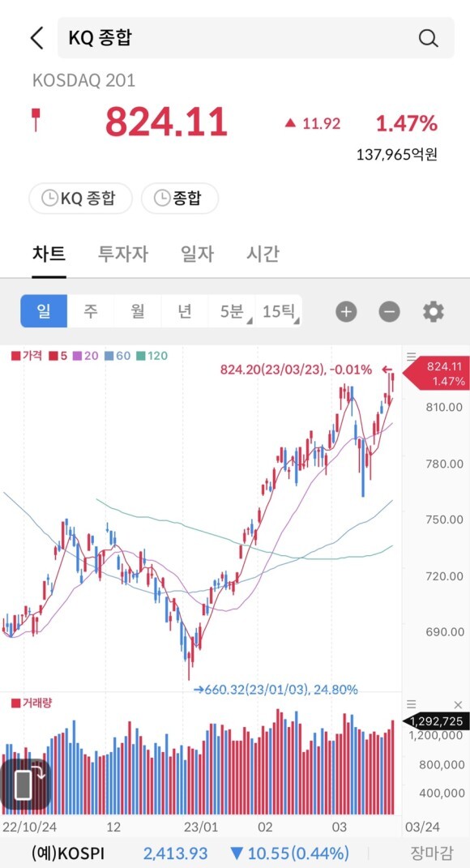Open the 월 monthly chart option
Image resolution: width=470 pixels, height=868 pixels.
pyautogui.click(x=135, y=310)
